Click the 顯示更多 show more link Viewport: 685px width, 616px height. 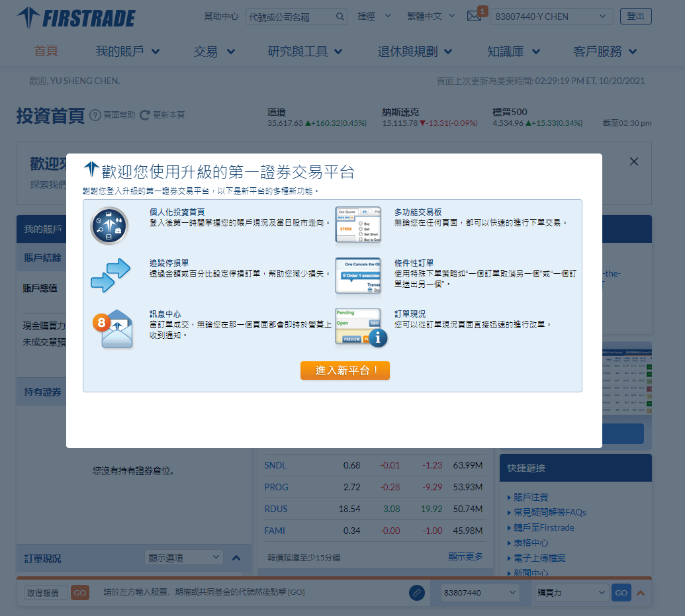click(466, 556)
